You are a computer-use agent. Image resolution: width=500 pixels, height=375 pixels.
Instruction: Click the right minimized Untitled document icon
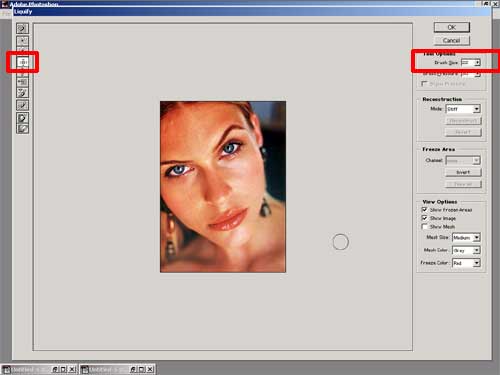(85, 369)
